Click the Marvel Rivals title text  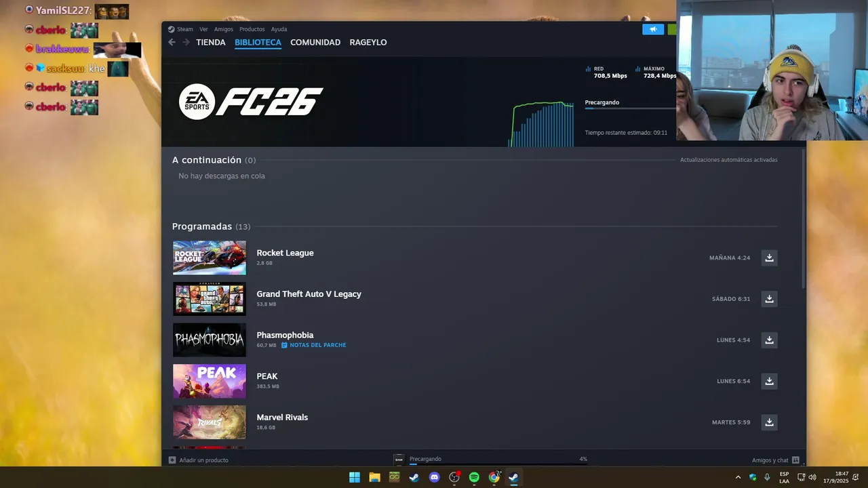coord(282,418)
